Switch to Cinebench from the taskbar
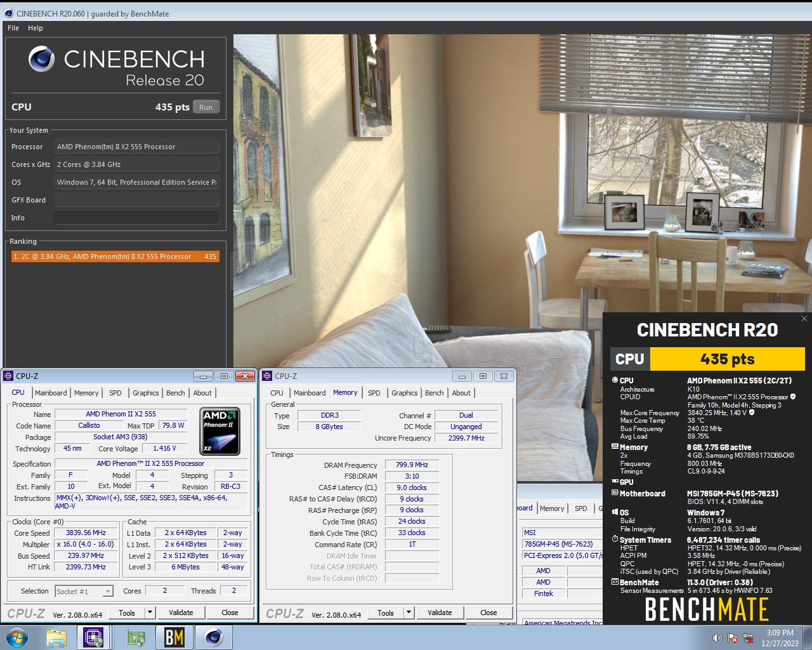812x650 pixels. coord(214,637)
